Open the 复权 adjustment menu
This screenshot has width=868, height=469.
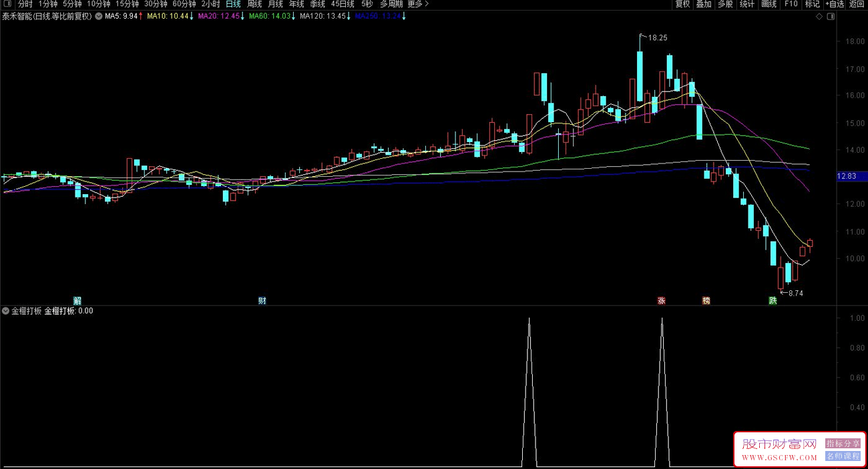(682, 4)
